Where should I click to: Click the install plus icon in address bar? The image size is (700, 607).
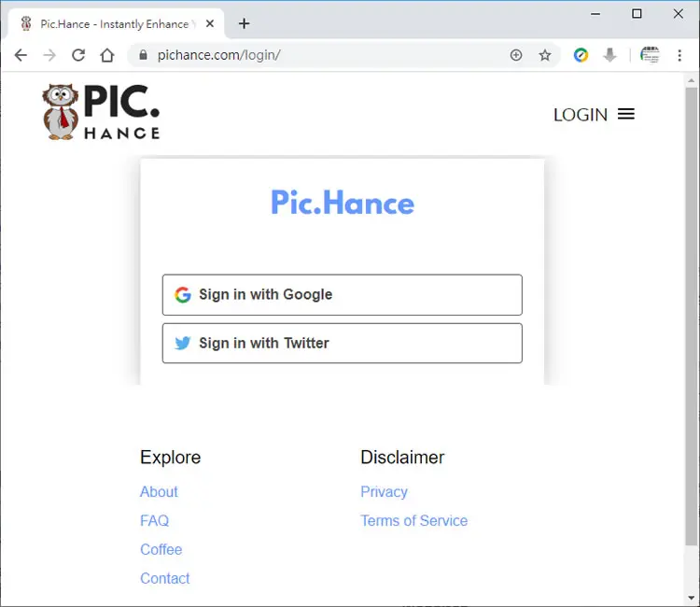tap(516, 55)
